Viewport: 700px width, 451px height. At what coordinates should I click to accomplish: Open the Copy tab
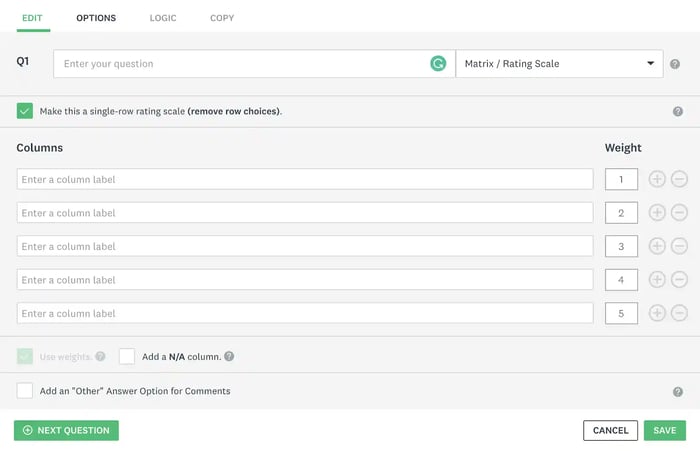coord(224,18)
